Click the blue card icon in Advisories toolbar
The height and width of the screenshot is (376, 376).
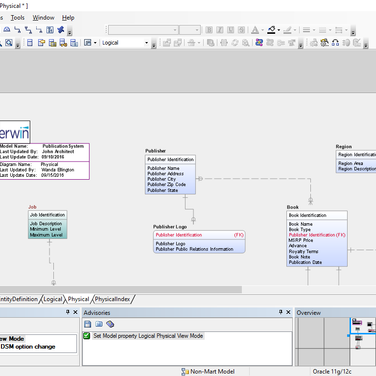[99, 324]
